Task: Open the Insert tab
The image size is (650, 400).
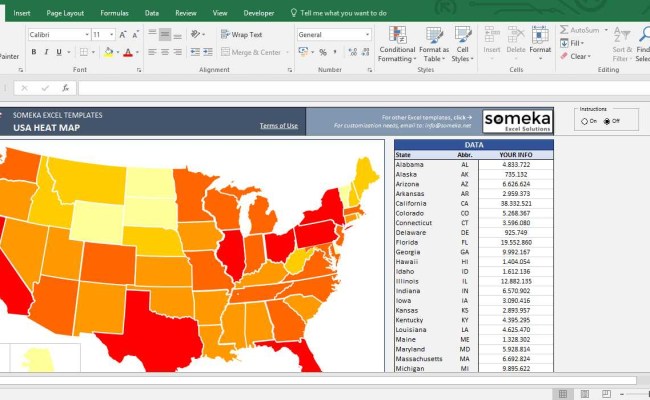Action: [22, 13]
